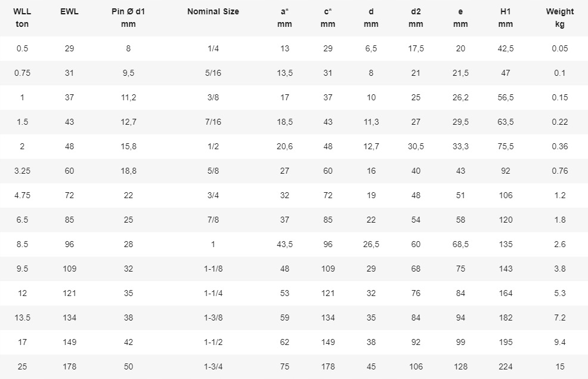This screenshot has width=588, height=379.
Task: Click the 26,5 value in d column
Action: click(371, 244)
